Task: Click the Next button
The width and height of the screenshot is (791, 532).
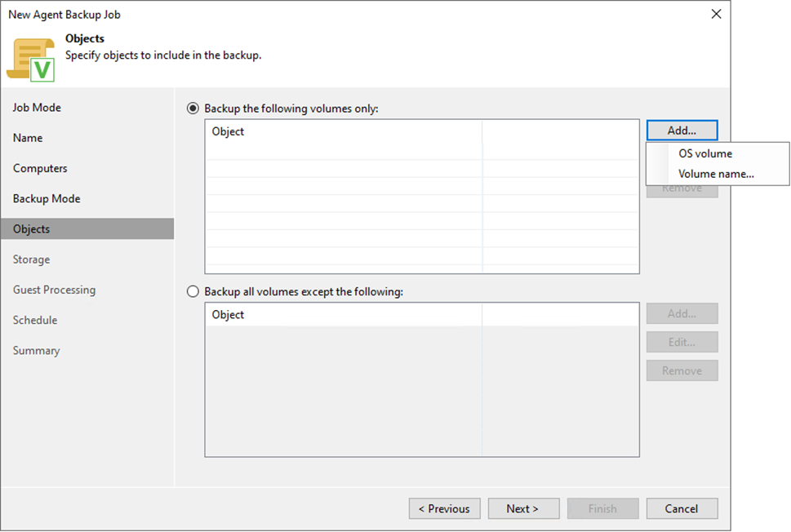Action: (523, 508)
